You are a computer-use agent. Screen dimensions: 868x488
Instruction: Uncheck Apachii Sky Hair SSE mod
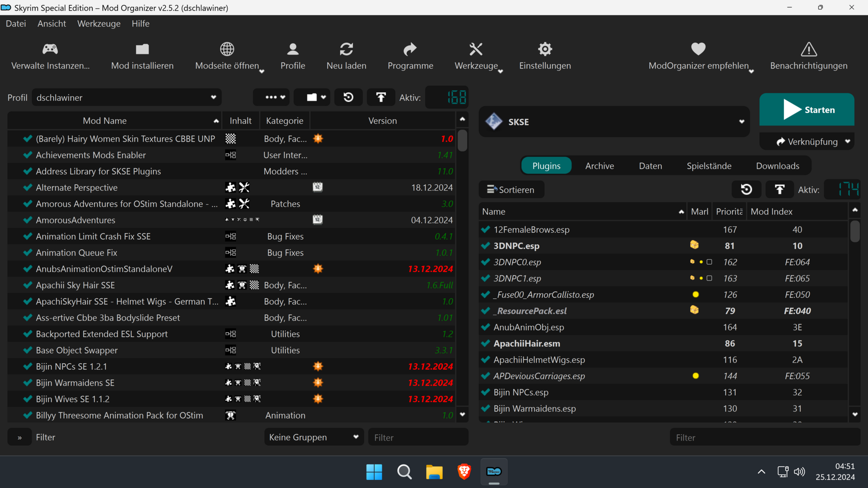point(28,285)
